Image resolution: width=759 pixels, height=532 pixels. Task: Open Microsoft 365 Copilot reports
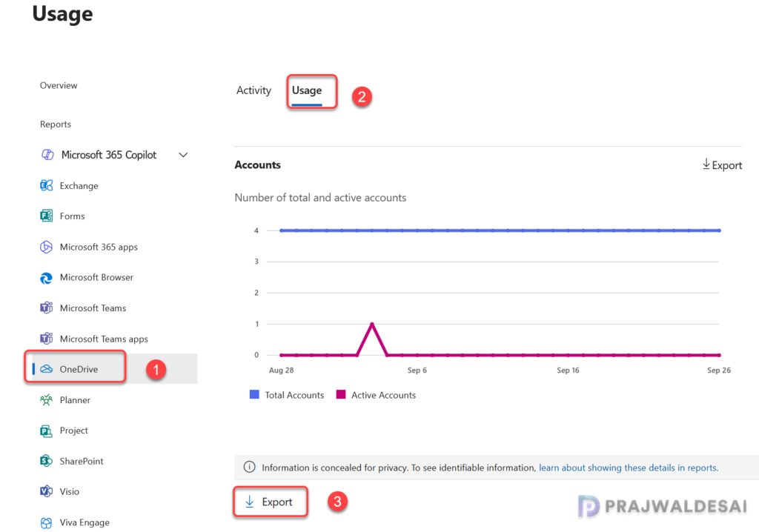pos(109,155)
